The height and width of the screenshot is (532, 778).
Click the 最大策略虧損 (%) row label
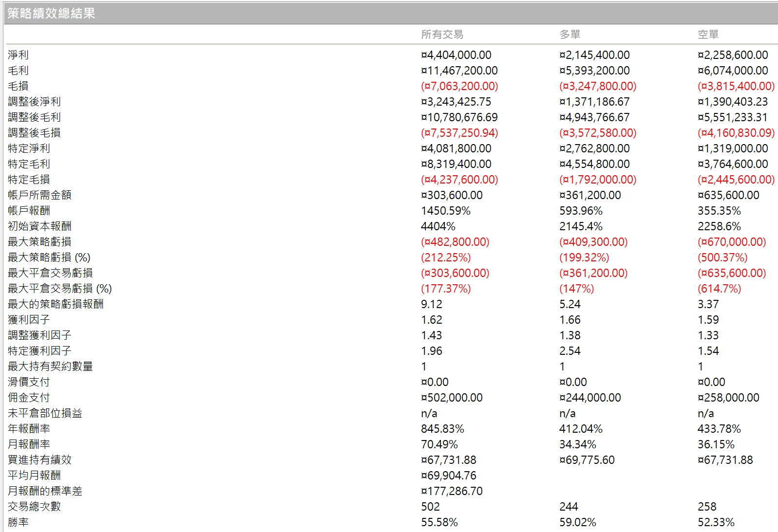point(49,257)
